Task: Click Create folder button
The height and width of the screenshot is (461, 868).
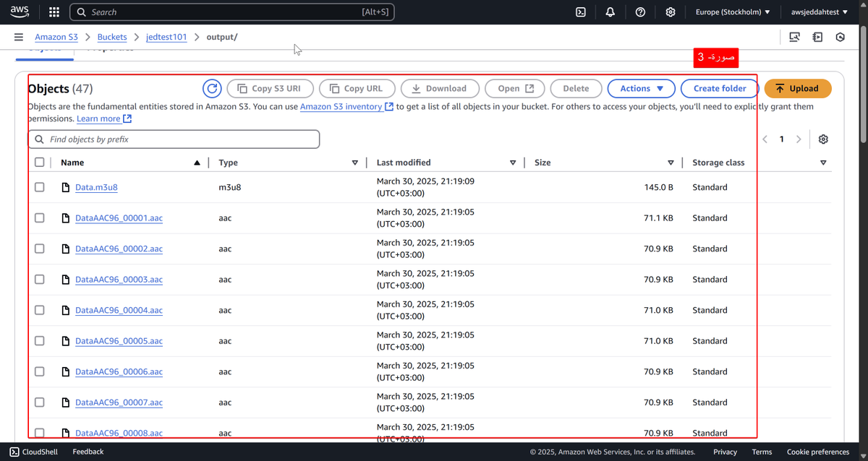Action: pos(720,88)
